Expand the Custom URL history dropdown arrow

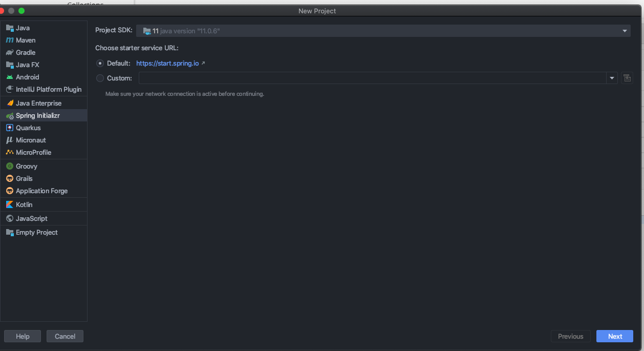[x=612, y=78]
